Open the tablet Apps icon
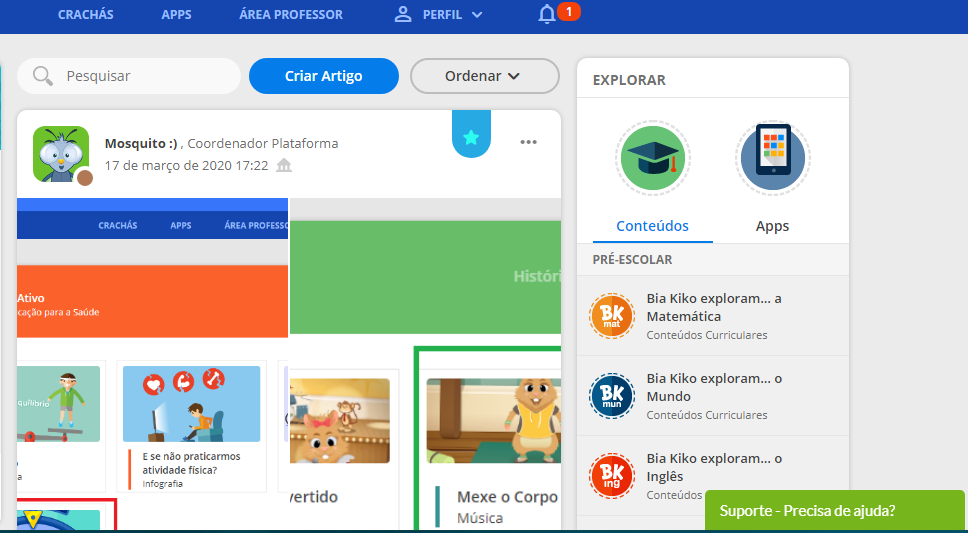The image size is (968, 533). 772,158
